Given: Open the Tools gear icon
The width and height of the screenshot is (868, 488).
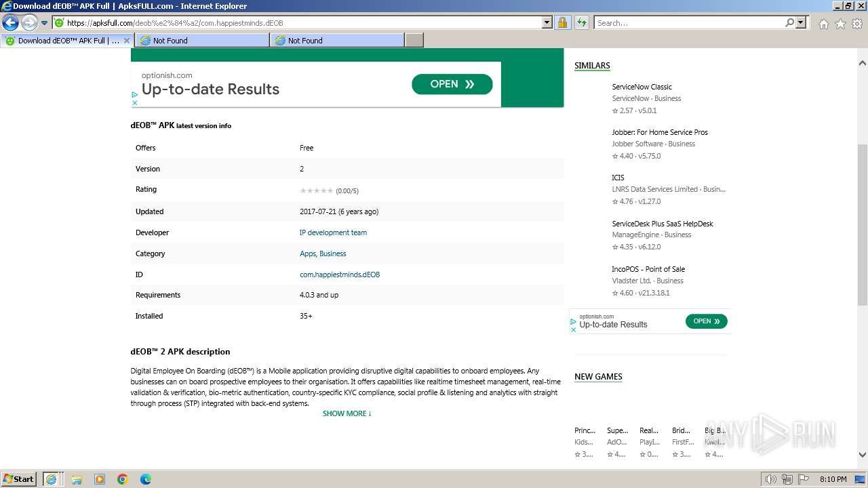Looking at the screenshot, I should (x=857, y=24).
